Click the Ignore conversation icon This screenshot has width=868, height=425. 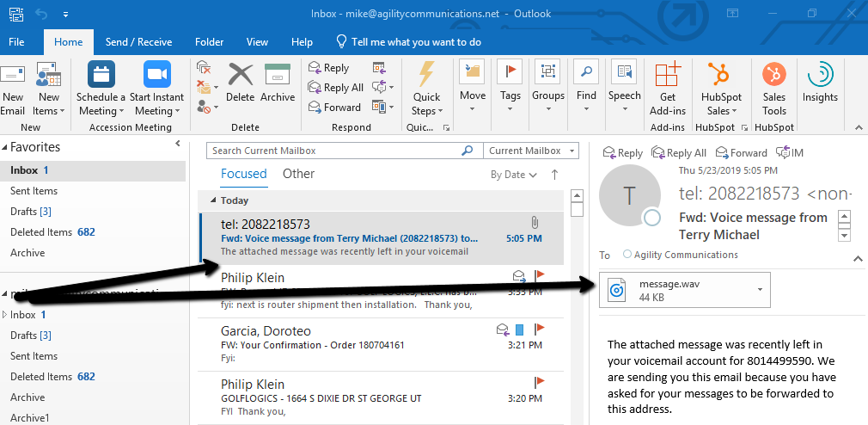coord(204,68)
